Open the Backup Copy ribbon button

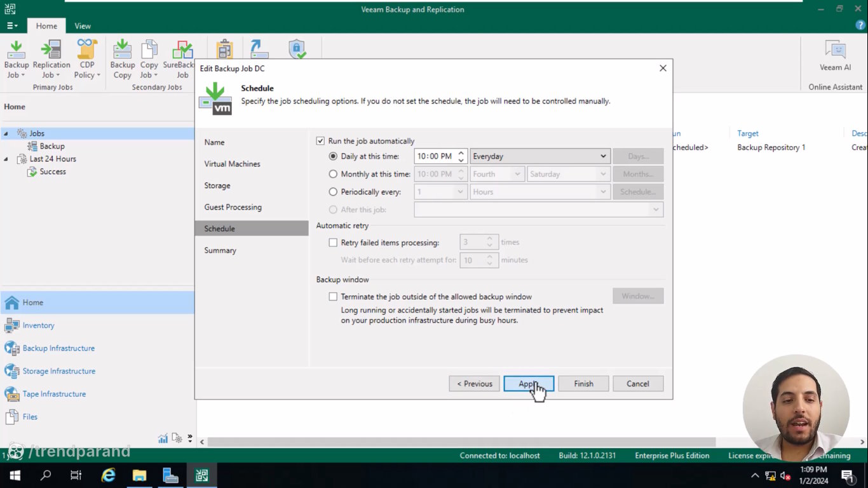[x=122, y=59]
